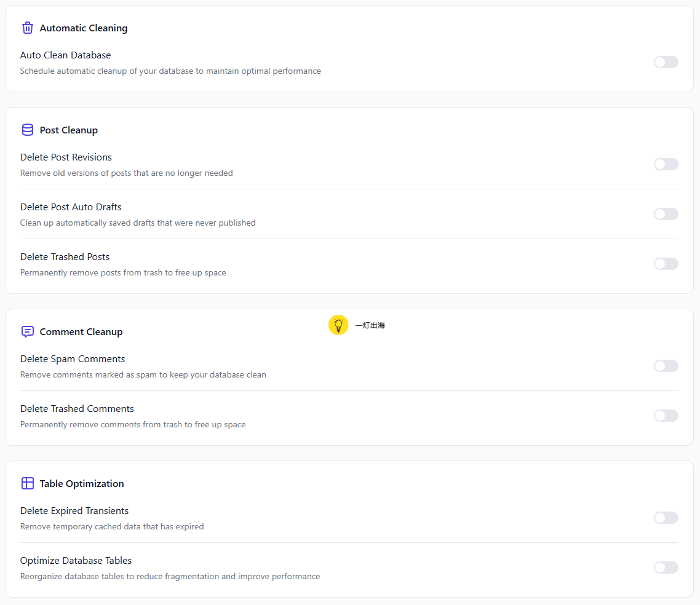700x605 pixels.
Task: Click the comment bubble icon beside Comment Cleanup
Action: tap(28, 331)
